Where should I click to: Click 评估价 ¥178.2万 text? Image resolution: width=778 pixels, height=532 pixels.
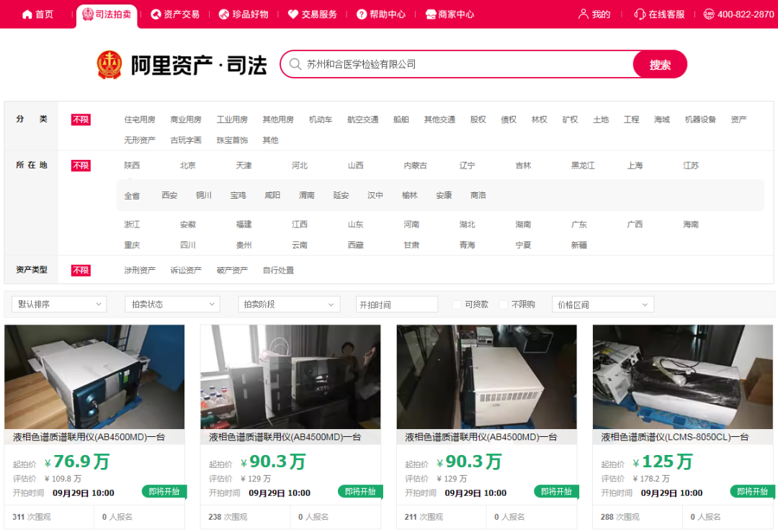click(x=635, y=479)
